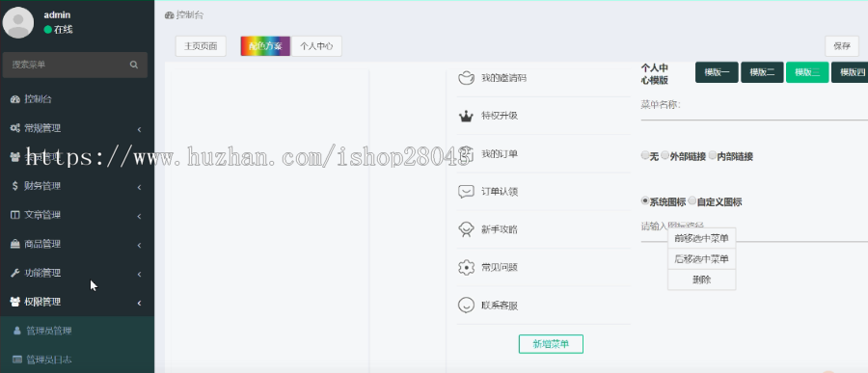Click the 控制台 breadcrumb text
Screen dimensions: 868x373
(190, 15)
